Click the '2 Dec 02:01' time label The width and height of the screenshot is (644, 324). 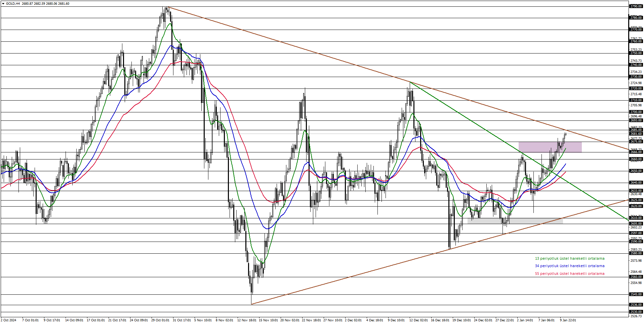[353, 320]
